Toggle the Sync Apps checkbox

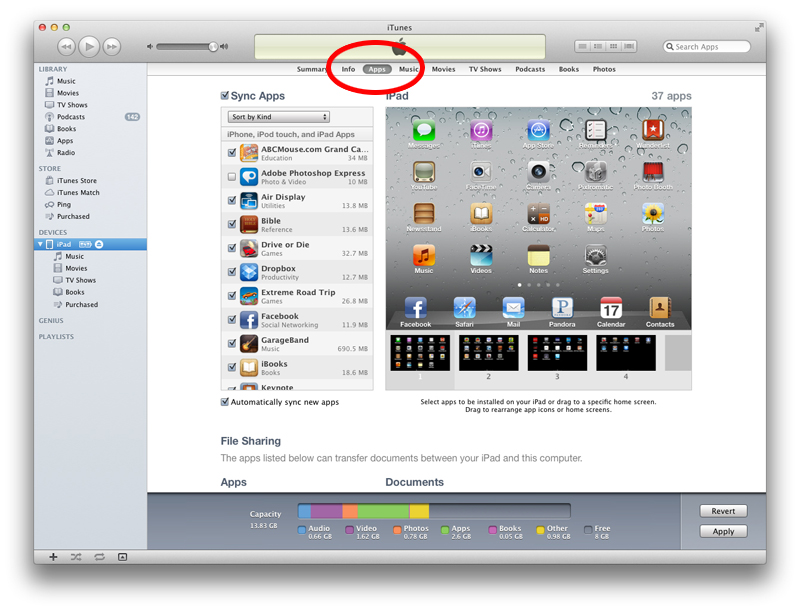224,95
